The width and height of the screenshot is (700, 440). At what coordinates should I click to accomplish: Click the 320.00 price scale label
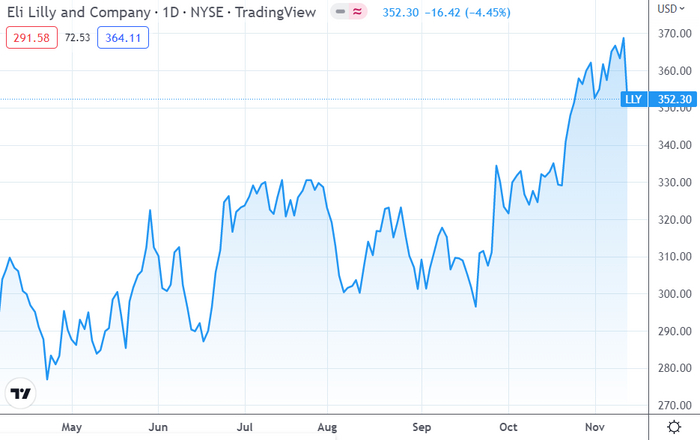pos(675,219)
